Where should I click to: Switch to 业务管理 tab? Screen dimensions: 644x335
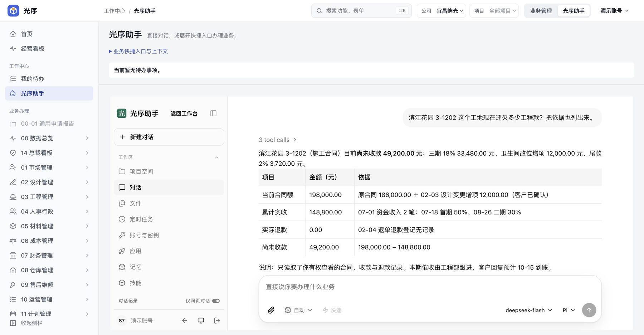(x=541, y=11)
